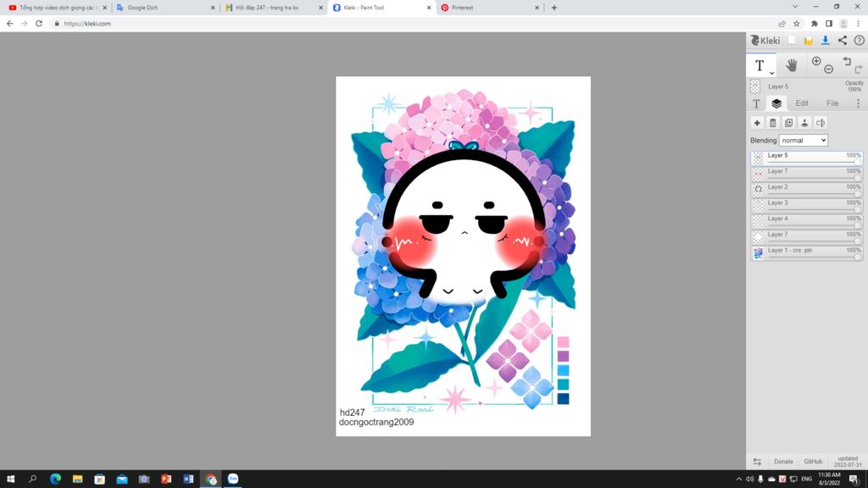Switch to the YouTube video browser tab

pos(57,8)
